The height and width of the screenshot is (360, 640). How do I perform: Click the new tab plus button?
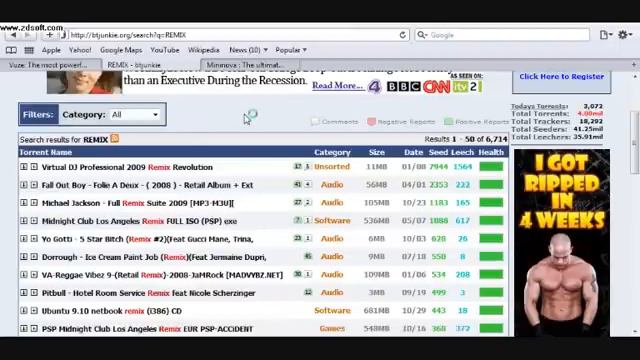coord(633,64)
